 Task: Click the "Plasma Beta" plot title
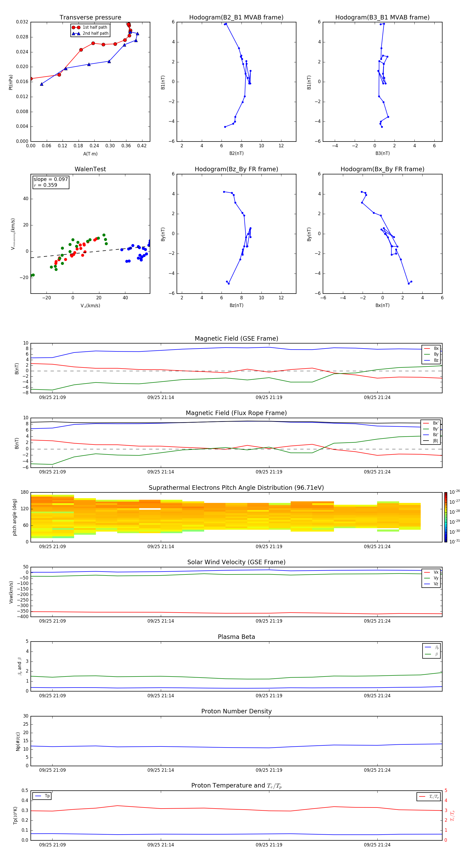pyautogui.click(x=236, y=637)
